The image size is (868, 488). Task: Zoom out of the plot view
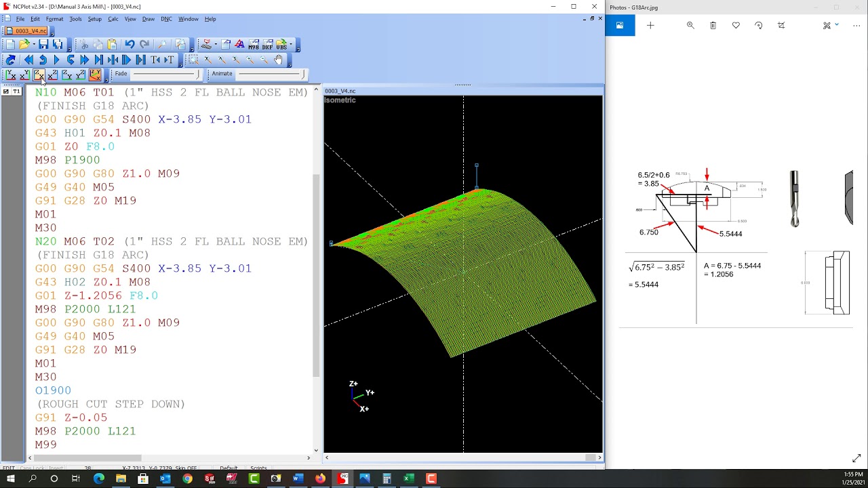click(x=264, y=60)
